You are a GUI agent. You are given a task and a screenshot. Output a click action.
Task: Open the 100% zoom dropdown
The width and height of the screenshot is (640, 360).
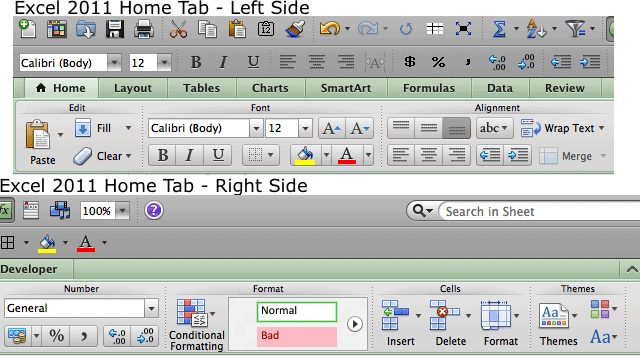(x=122, y=211)
